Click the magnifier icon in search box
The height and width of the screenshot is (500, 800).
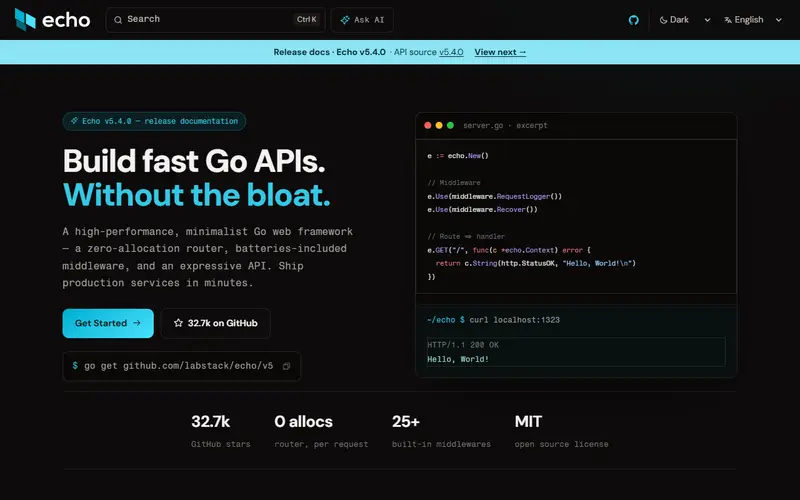click(118, 20)
